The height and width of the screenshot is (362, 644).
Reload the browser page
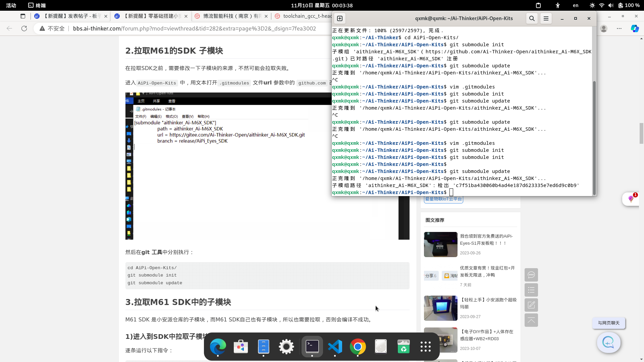[24, 28]
